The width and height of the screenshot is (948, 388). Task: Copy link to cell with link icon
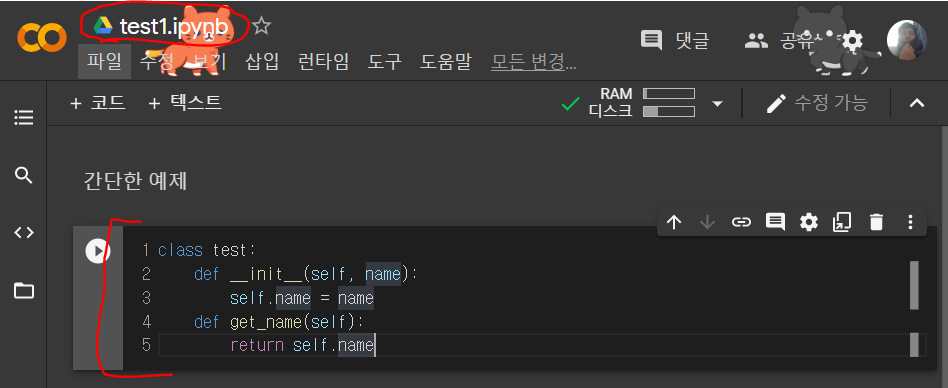tap(741, 222)
